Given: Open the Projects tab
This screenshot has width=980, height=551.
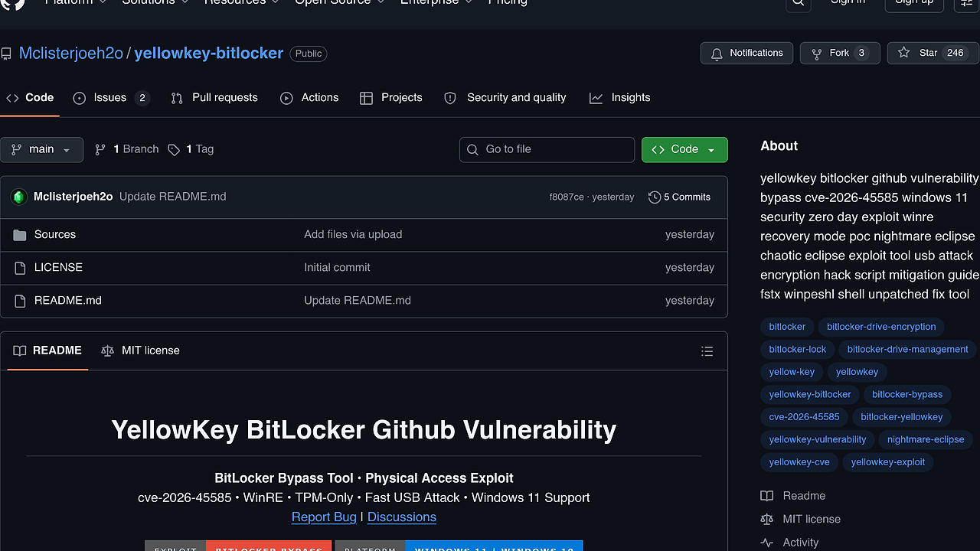Looking at the screenshot, I should (391, 98).
